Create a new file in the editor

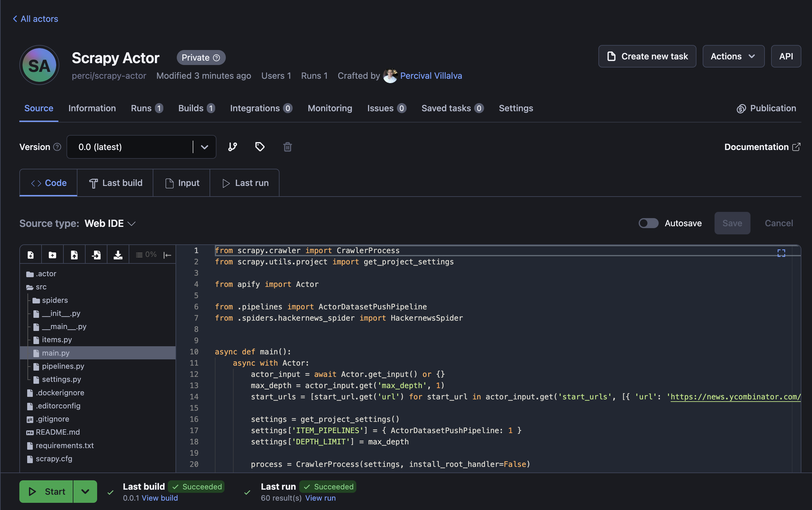point(31,254)
